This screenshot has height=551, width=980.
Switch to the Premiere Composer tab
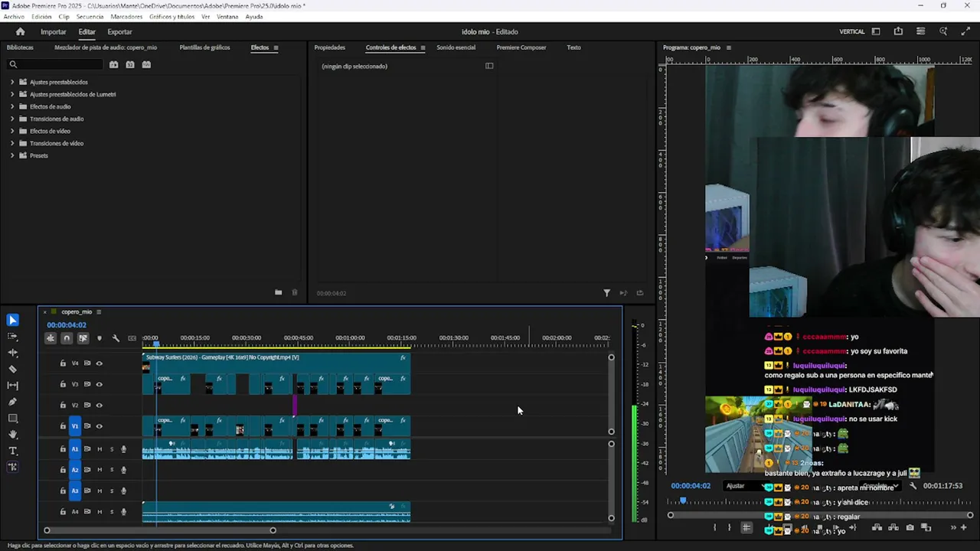pyautogui.click(x=521, y=47)
